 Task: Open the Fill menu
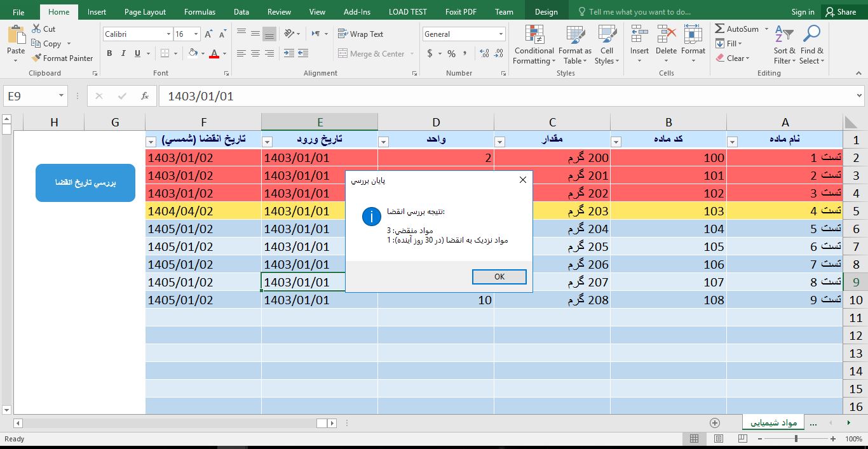tap(728, 43)
